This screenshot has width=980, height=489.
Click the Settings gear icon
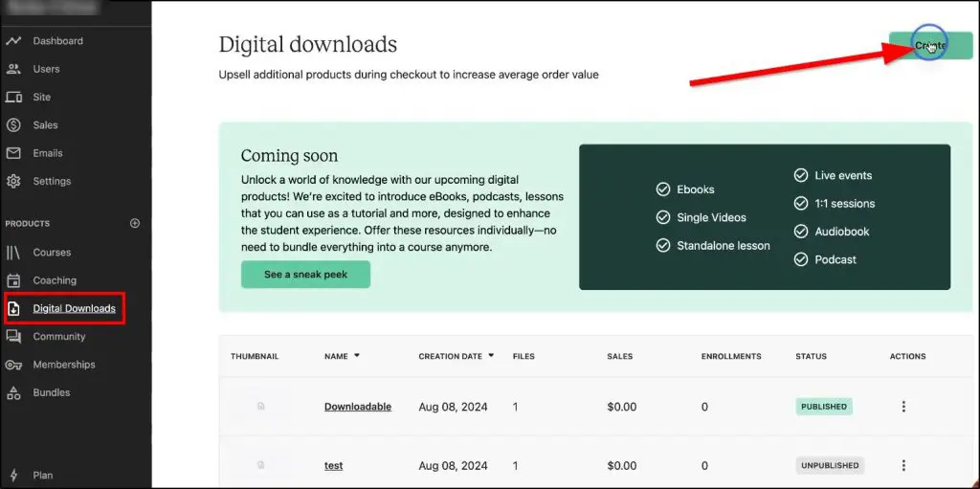click(x=13, y=182)
